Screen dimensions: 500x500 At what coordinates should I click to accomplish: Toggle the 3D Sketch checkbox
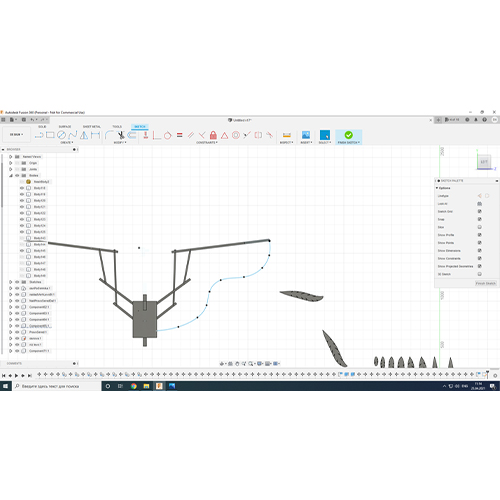click(x=480, y=274)
